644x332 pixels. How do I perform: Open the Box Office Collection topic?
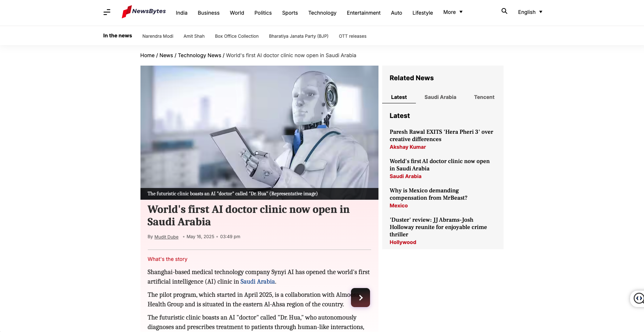237,36
